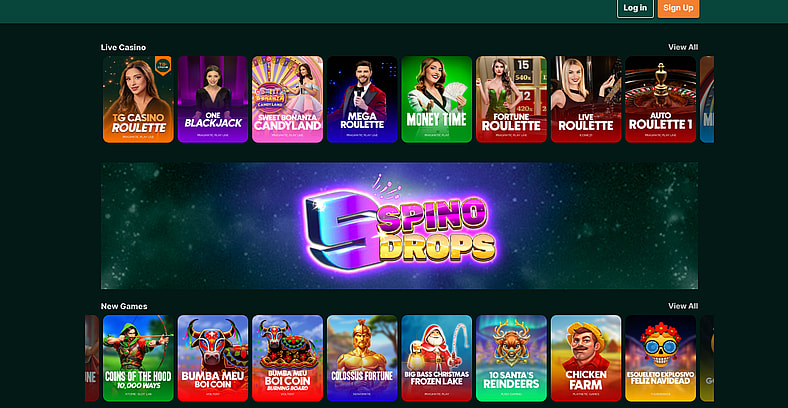Open Big Bass Christmas Frozen Lake
The width and height of the screenshot is (788, 408).
437,358
